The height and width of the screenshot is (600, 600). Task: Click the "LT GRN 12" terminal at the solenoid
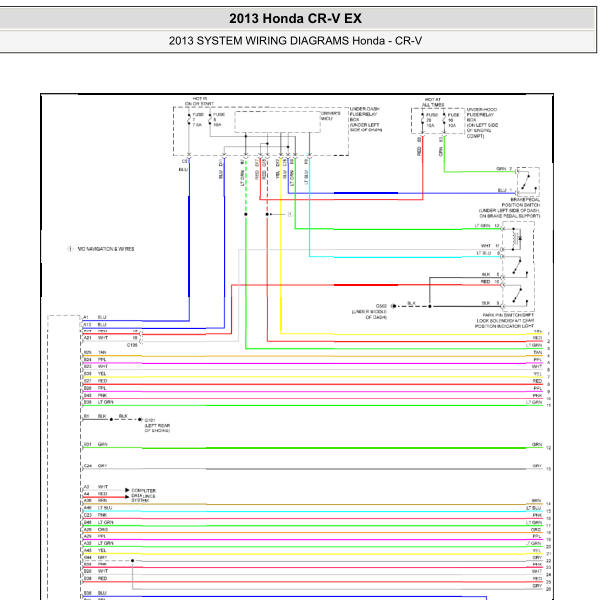pyautogui.click(x=487, y=226)
